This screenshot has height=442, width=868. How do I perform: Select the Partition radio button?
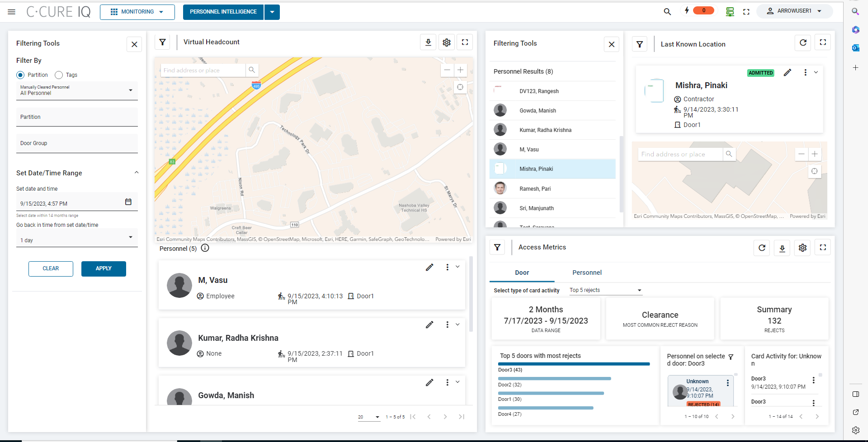coord(20,75)
